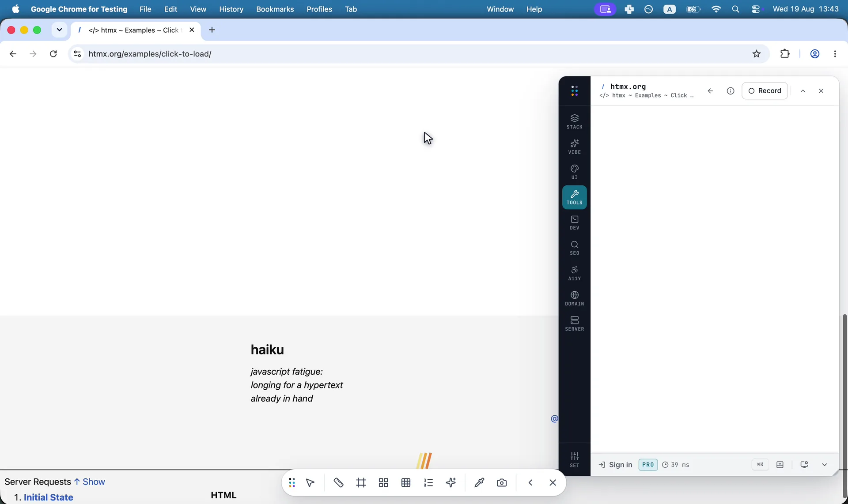Viewport: 848px width, 504px height.
Task: Close the floating toolbar
Action: point(553,482)
